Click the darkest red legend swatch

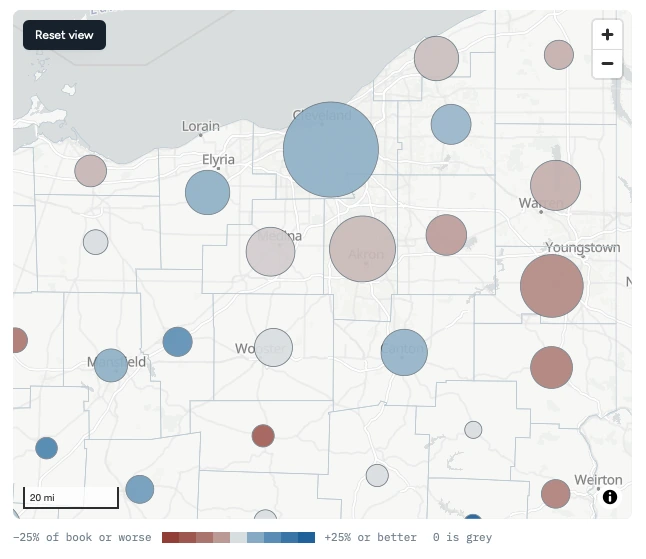point(171,537)
